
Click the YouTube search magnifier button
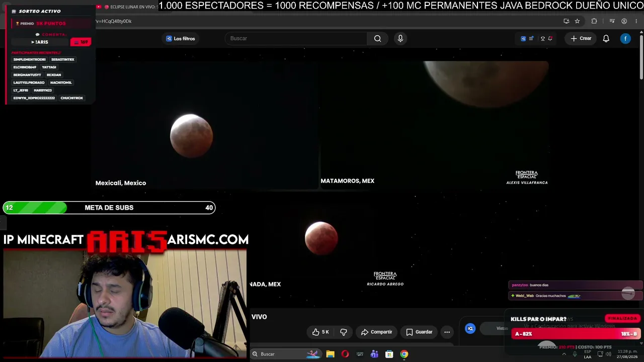tap(377, 38)
